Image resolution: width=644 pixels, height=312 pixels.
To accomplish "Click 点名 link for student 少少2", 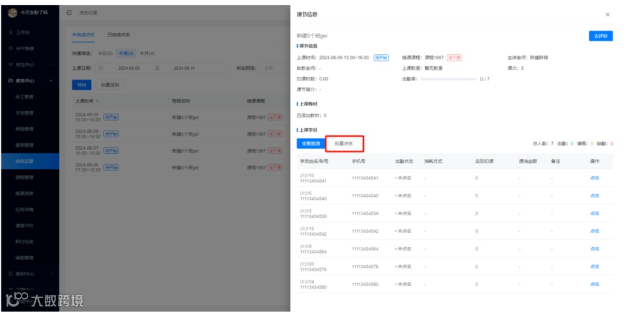I will click(x=595, y=214).
